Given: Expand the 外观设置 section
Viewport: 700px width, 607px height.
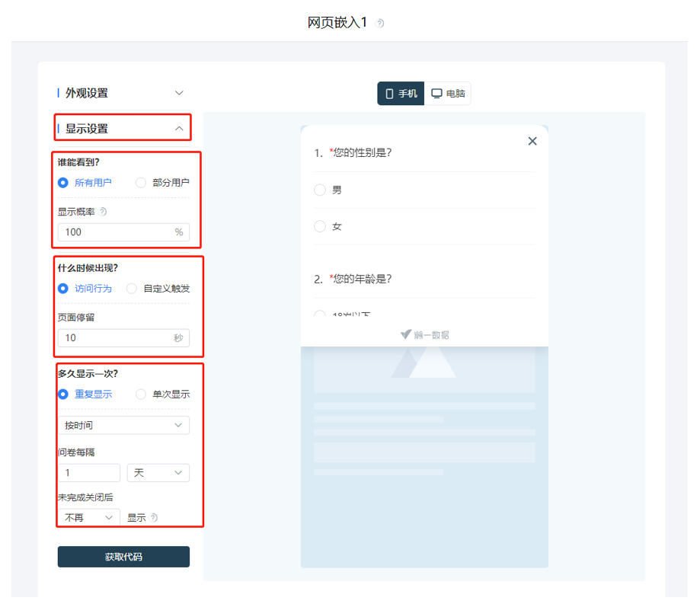Looking at the screenshot, I should (123, 93).
